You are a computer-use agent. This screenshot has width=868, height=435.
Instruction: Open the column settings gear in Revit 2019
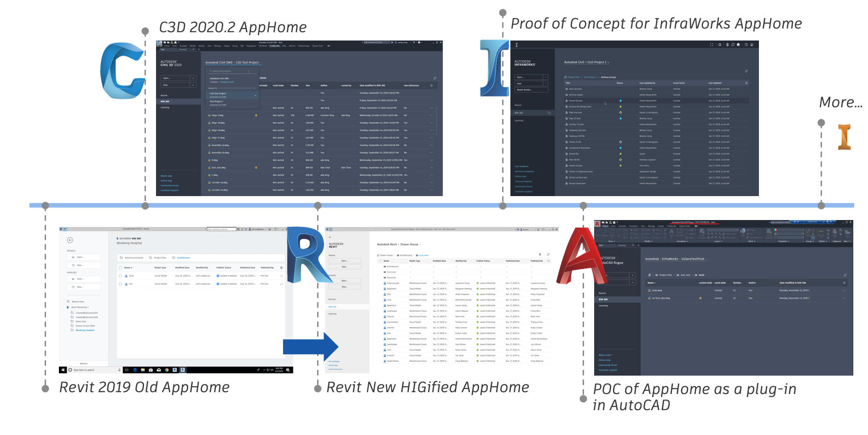(x=281, y=267)
